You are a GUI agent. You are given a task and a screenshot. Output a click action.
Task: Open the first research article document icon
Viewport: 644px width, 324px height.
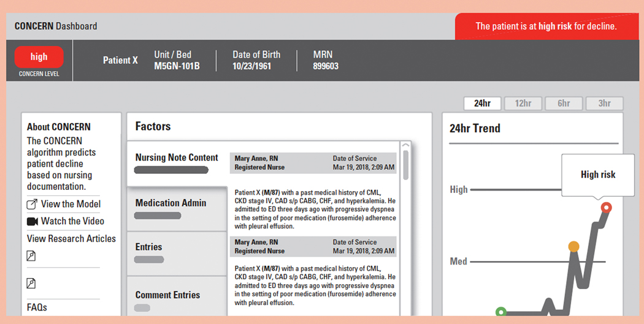[31, 256]
